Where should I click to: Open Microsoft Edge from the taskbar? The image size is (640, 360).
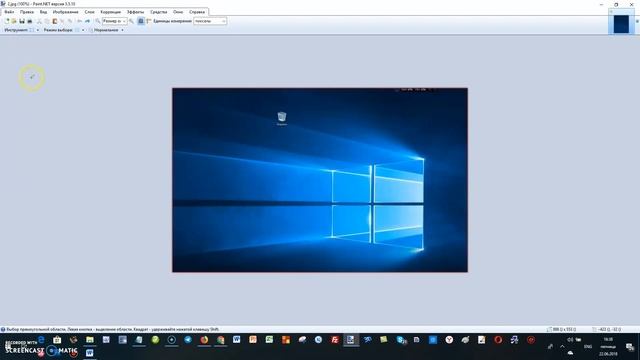[x=41, y=339]
